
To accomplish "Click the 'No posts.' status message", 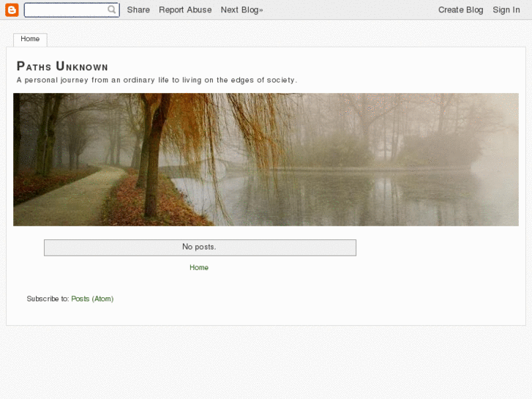I will [x=200, y=247].
